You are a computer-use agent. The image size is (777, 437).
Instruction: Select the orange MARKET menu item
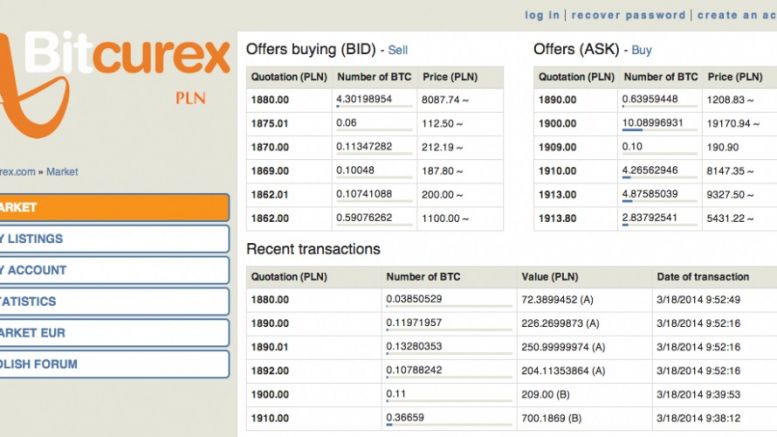[114, 207]
